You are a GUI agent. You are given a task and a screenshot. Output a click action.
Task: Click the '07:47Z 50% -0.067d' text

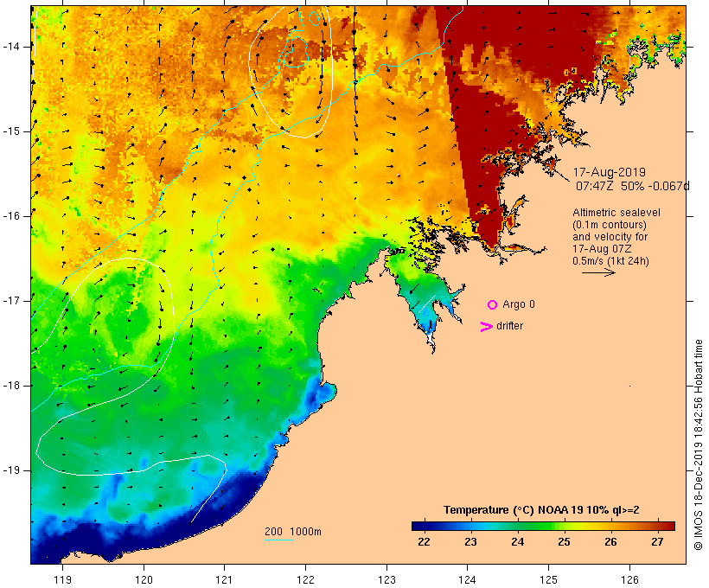[x=633, y=186]
